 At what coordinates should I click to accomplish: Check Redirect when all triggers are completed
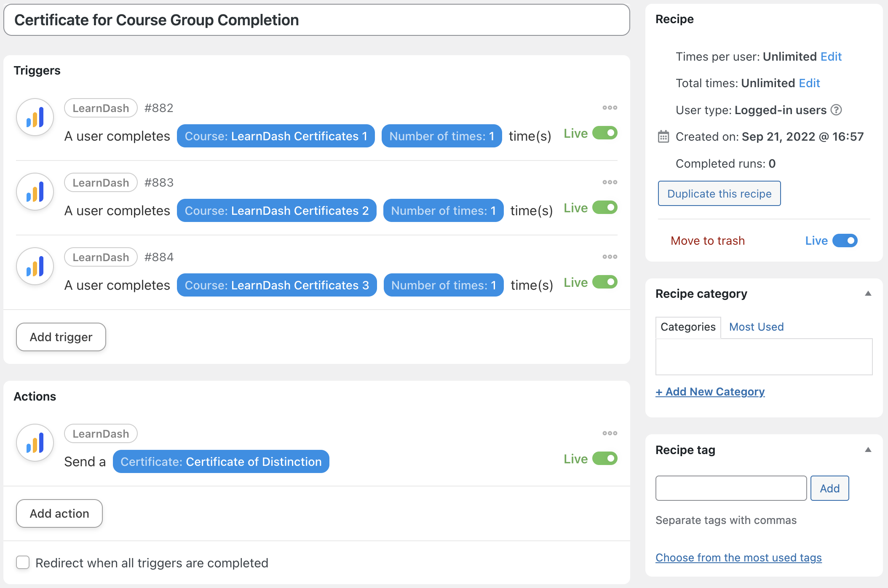pyautogui.click(x=23, y=563)
